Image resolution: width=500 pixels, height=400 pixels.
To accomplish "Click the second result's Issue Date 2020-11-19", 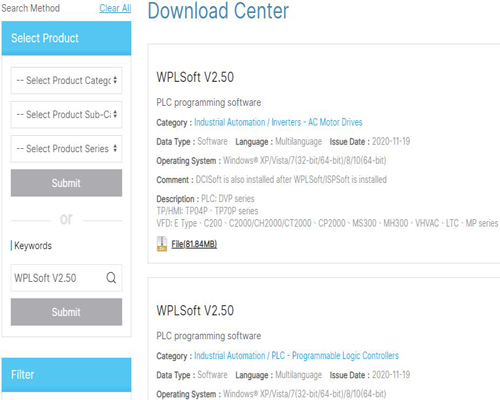I will 391,375.
